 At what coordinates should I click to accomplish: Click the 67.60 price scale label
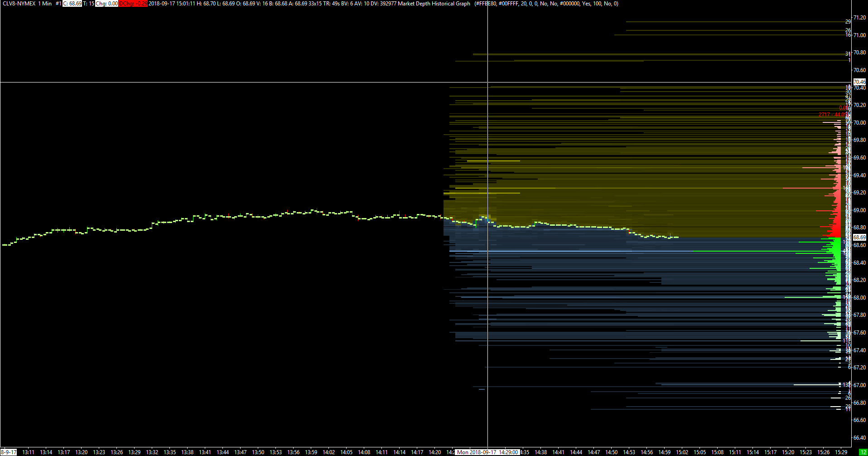click(859, 333)
